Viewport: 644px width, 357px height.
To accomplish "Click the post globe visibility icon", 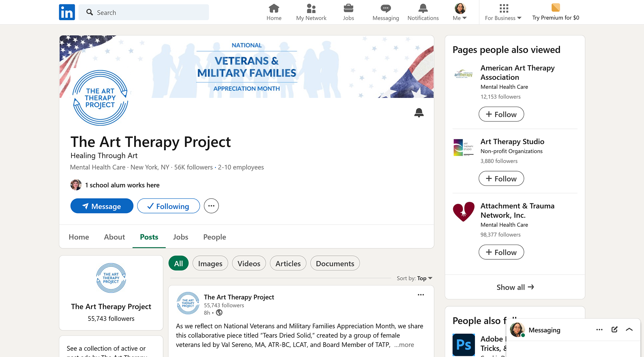I will (219, 312).
